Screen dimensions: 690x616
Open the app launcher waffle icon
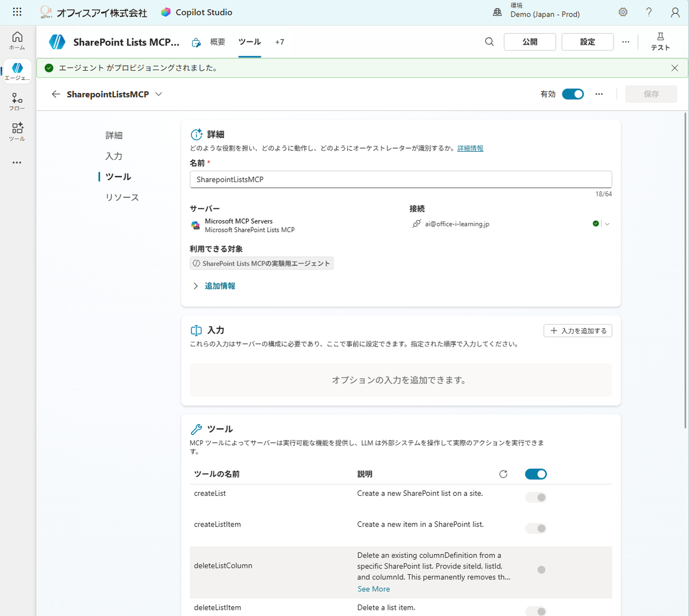(x=17, y=12)
